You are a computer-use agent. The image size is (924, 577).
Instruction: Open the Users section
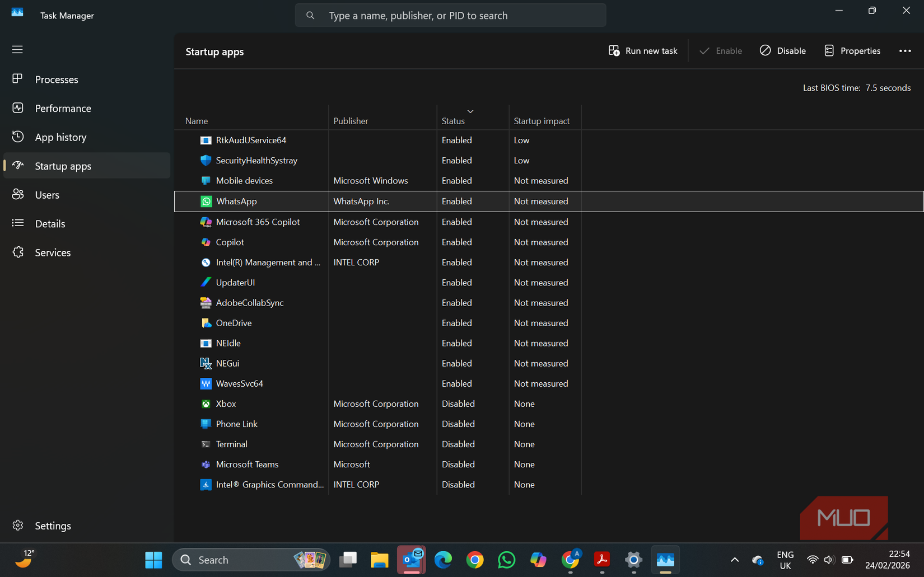click(x=46, y=194)
